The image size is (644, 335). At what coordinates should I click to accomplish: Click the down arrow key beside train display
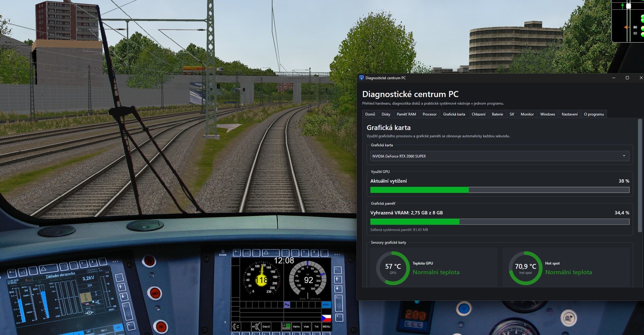tap(338, 289)
